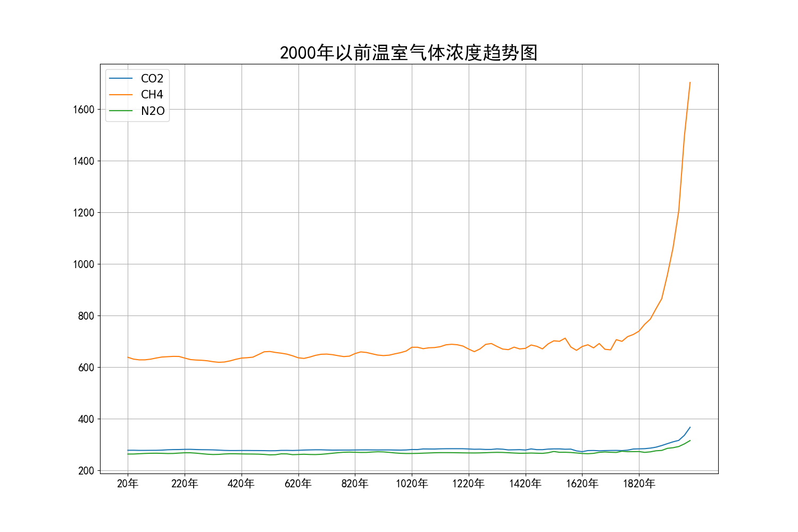The width and height of the screenshot is (798, 532).
Task: Click y-axis label 600
Action: pyautogui.click(x=86, y=368)
